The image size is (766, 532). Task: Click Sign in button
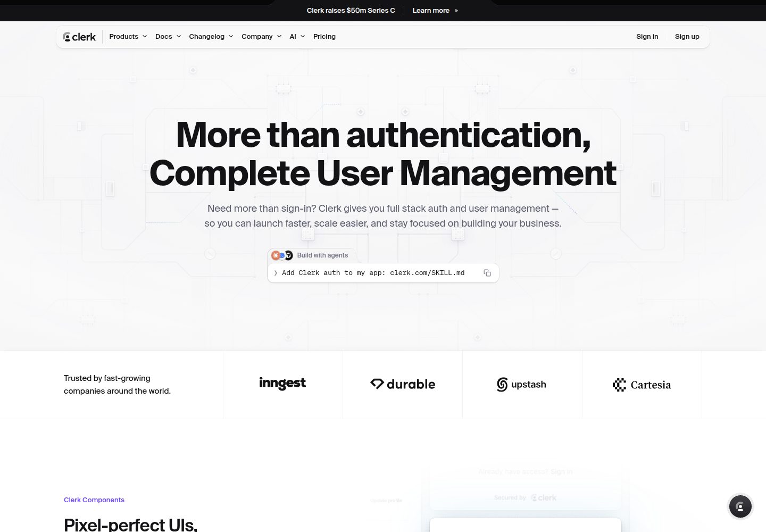pyautogui.click(x=647, y=37)
